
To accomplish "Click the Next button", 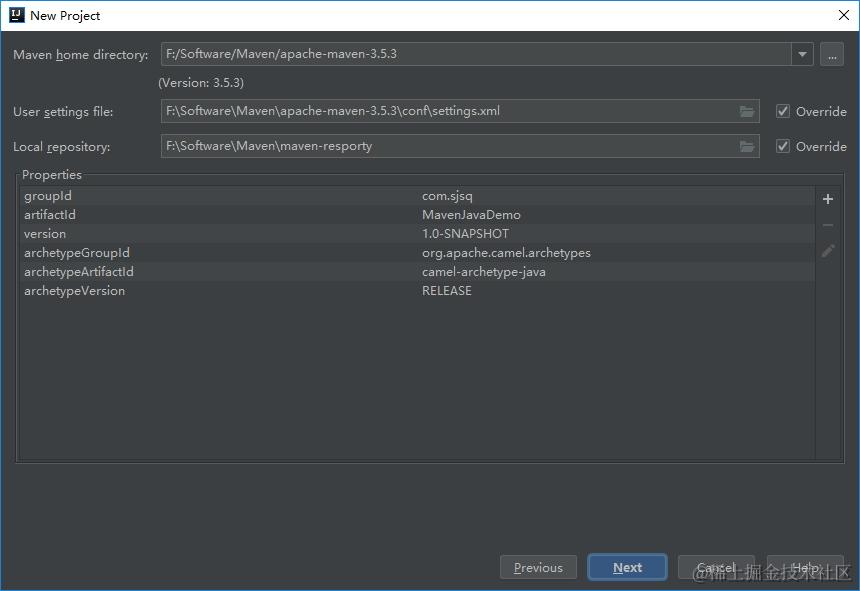I will click(x=627, y=567).
